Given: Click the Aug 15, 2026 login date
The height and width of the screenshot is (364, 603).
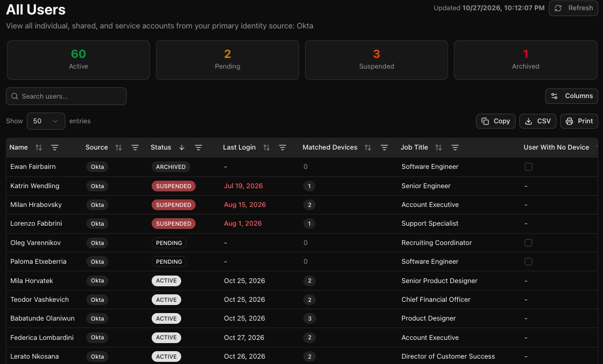Looking at the screenshot, I should 244,205.
